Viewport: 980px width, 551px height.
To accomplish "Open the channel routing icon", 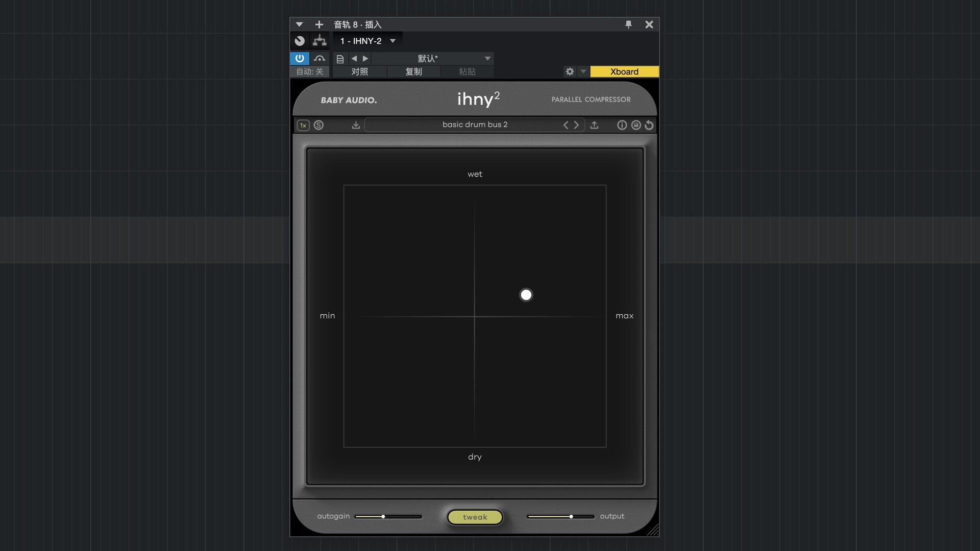I will 320,41.
